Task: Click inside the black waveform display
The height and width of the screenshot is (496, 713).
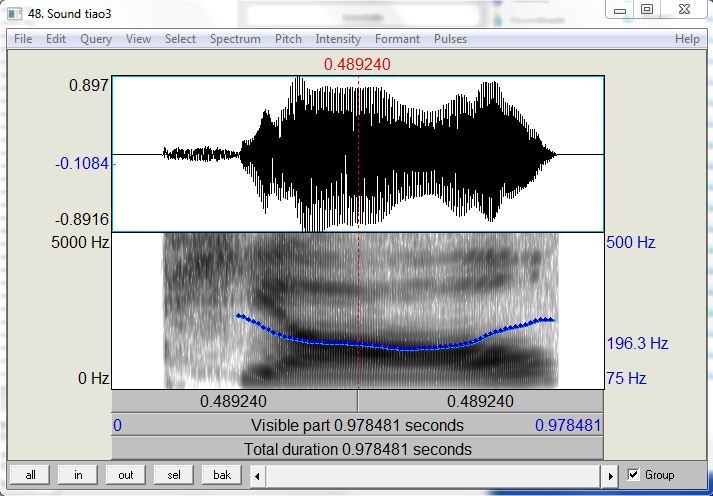Action: coord(357,154)
